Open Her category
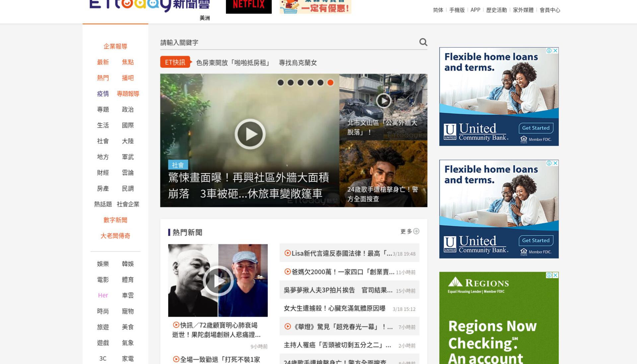Viewport: 637px width, 364px height. 103,295
